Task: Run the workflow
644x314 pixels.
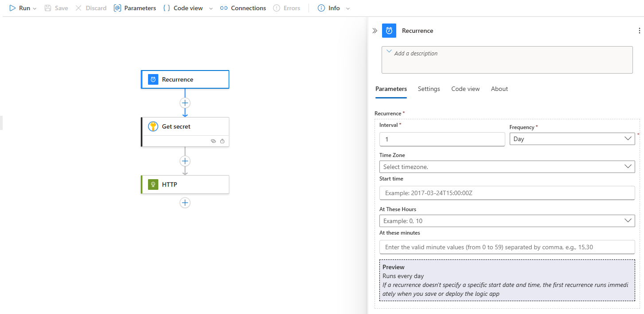Action: pos(20,8)
